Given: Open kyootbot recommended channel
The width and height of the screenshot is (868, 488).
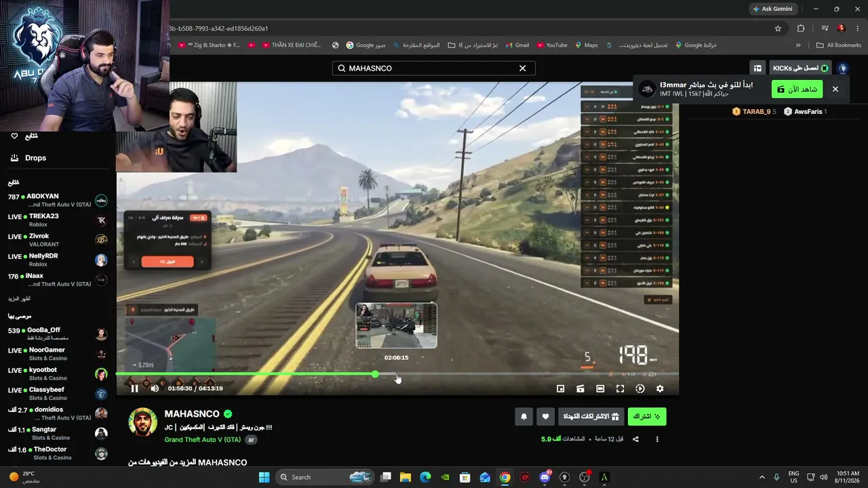Looking at the screenshot, I should coord(57,374).
